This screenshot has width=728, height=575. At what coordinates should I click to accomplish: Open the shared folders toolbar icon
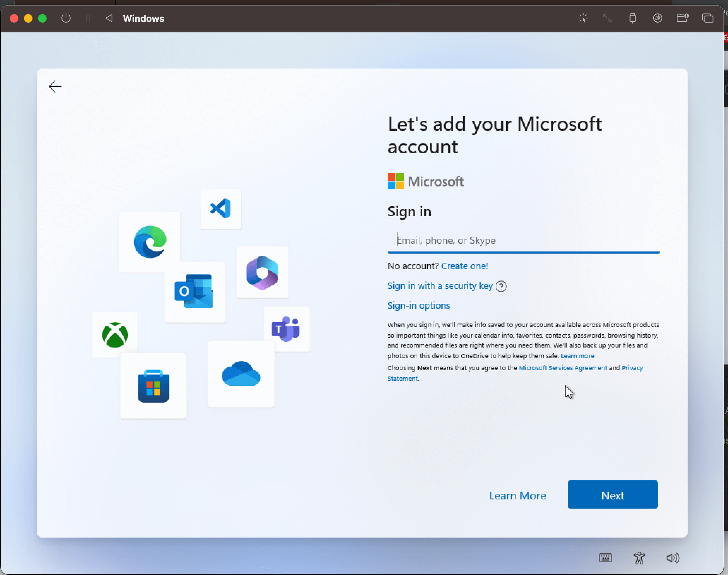point(682,18)
